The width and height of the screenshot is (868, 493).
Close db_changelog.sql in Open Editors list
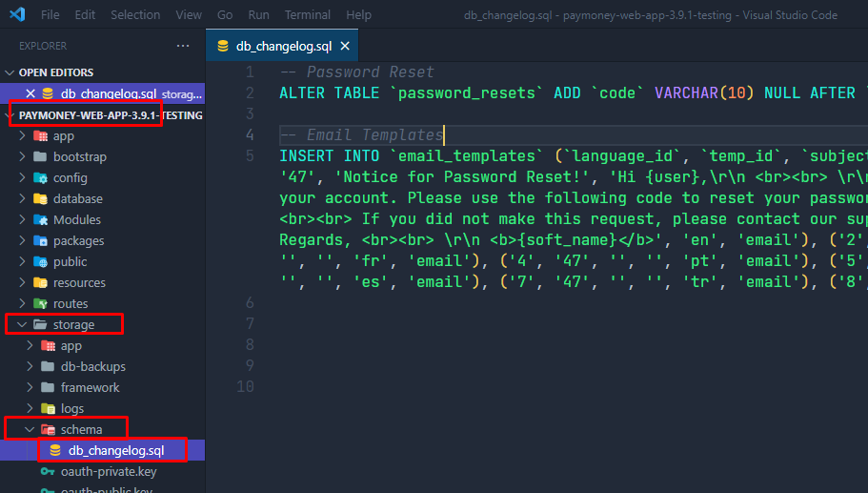30,93
